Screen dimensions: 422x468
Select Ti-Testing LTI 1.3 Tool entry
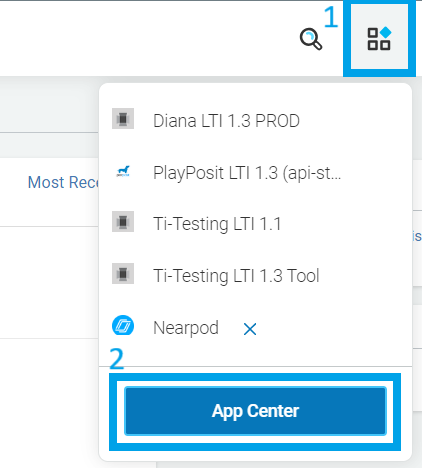(x=236, y=276)
